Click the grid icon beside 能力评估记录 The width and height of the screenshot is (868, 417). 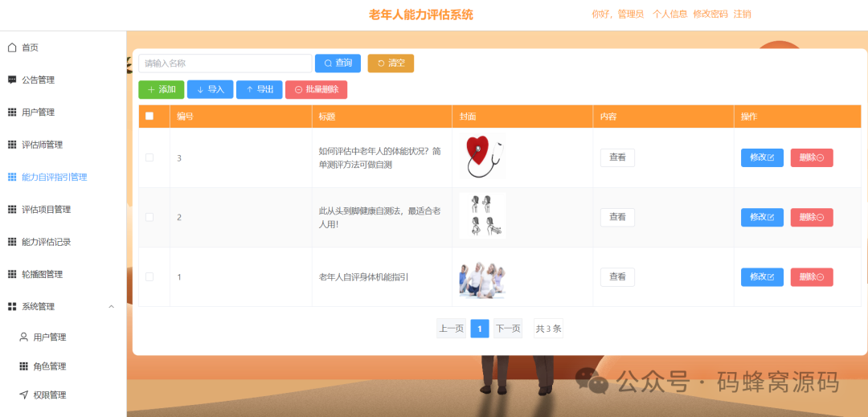(x=12, y=242)
